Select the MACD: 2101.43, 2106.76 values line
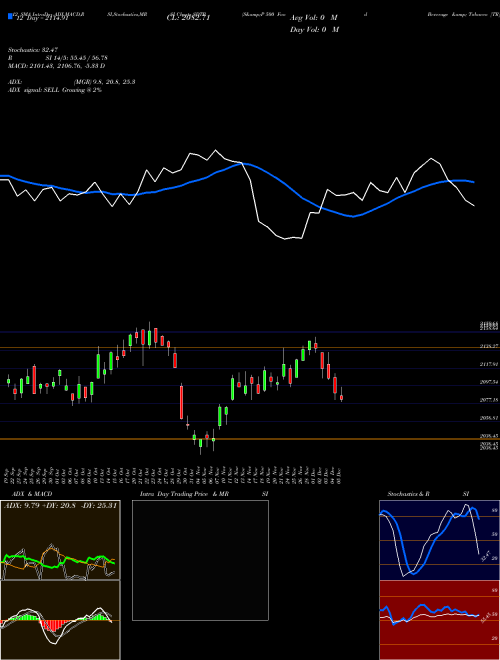The image size is (500, 660). pyautogui.click(x=56, y=66)
